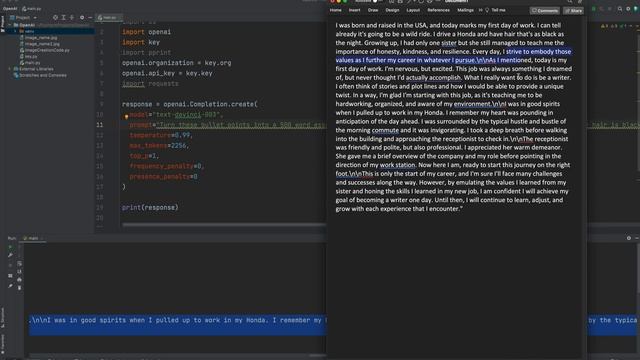Click the search icon in Word title bar
The height and width of the screenshot is (360, 640).
[x=569, y=2]
